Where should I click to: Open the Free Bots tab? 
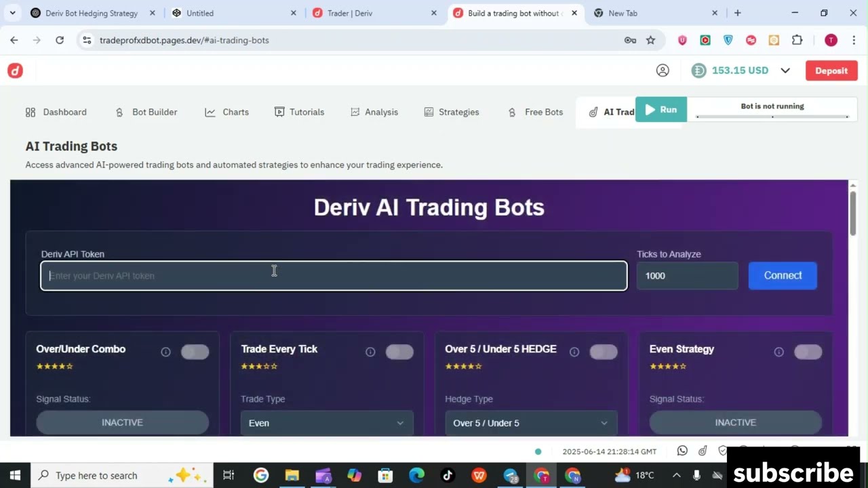(535, 112)
